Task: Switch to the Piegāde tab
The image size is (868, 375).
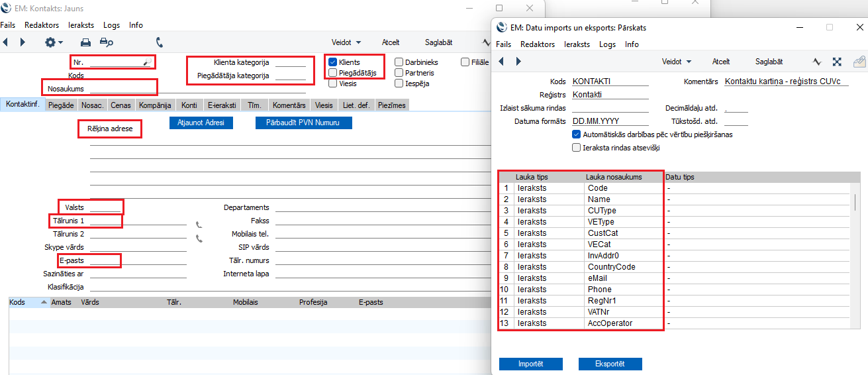Action: click(x=61, y=105)
